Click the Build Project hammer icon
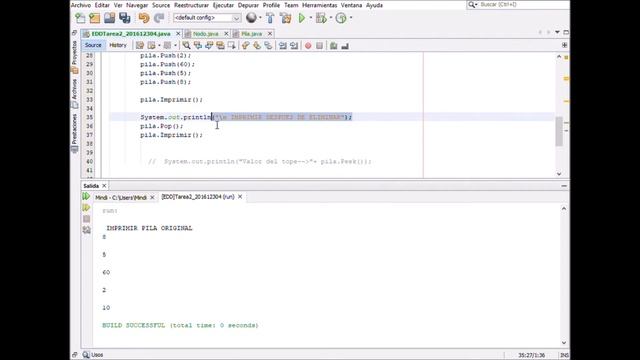 [x=270, y=18]
